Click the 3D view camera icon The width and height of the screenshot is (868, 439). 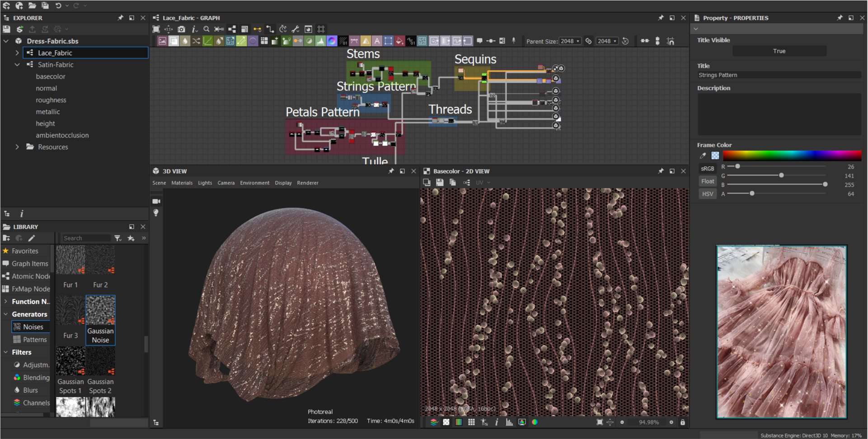click(x=156, y=201)
